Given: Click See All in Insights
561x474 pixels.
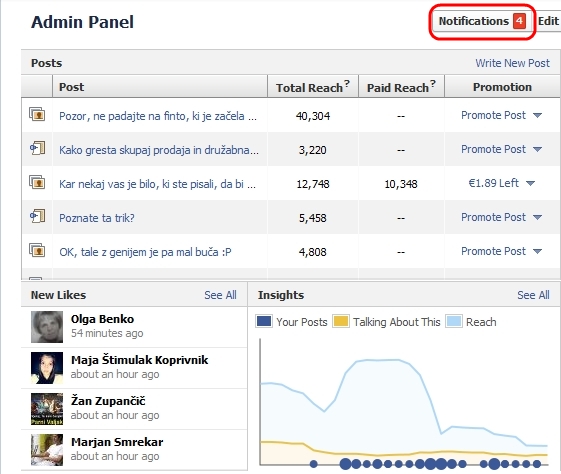Looking at the screenshot, I should coord(533,295).
